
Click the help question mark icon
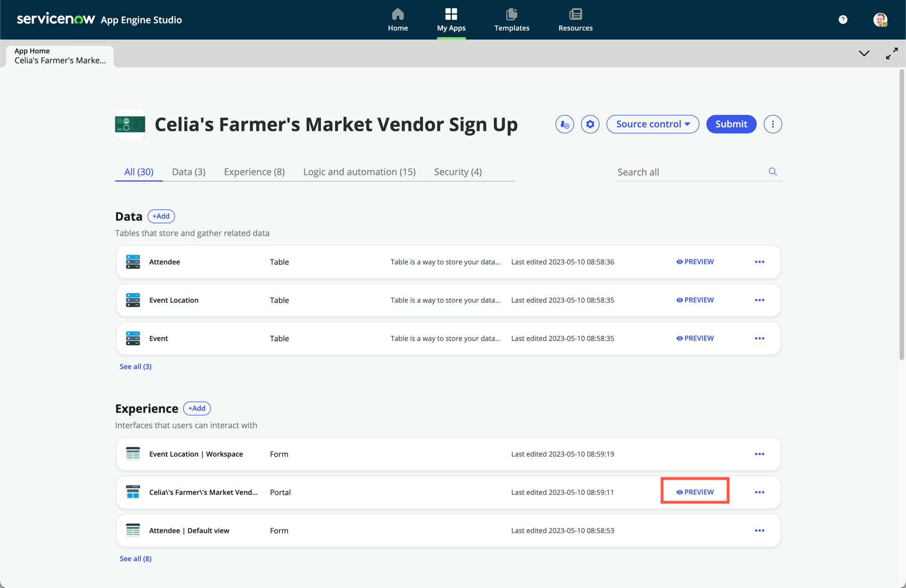(843, 20)
